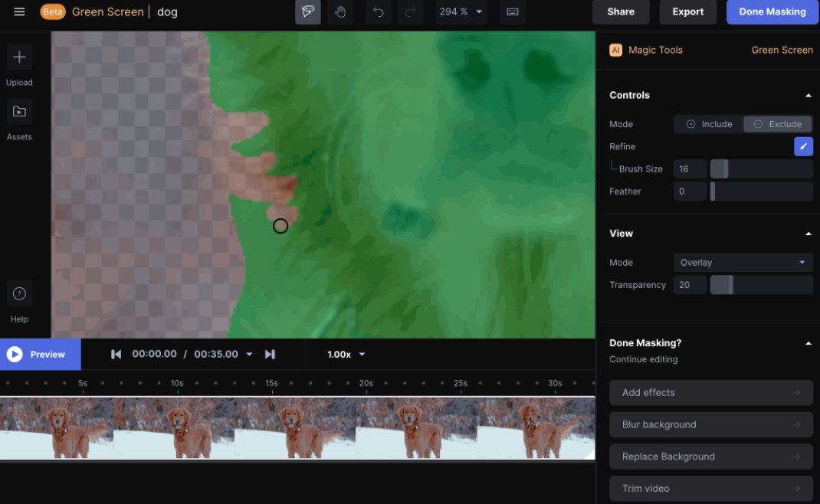The width and height of the screenshot is (820, 504).
Task: Adjust the Brush Size slider
Action: click(762, 169)
